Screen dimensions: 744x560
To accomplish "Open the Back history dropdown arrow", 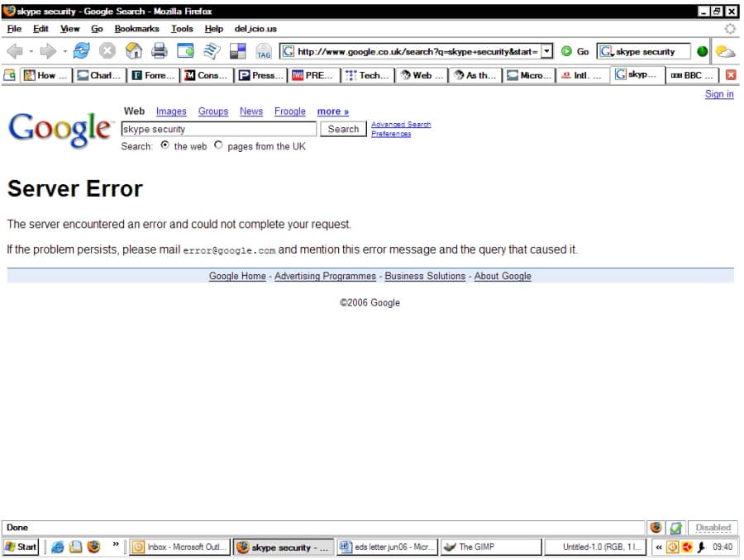I will click(x=31, y=51).
